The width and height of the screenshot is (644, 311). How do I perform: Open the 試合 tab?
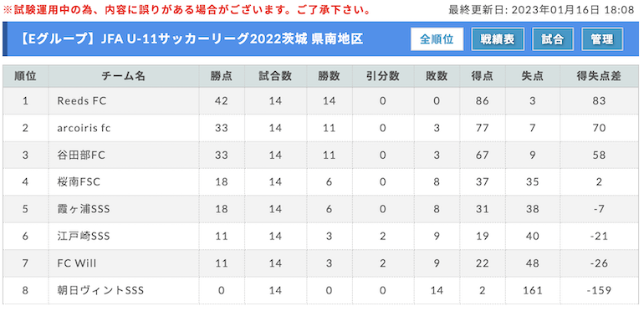[x=553, y=39]
